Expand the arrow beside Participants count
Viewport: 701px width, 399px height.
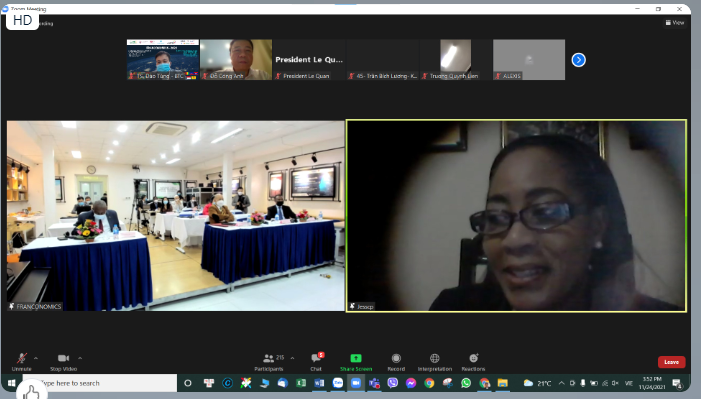coord(292,358)
